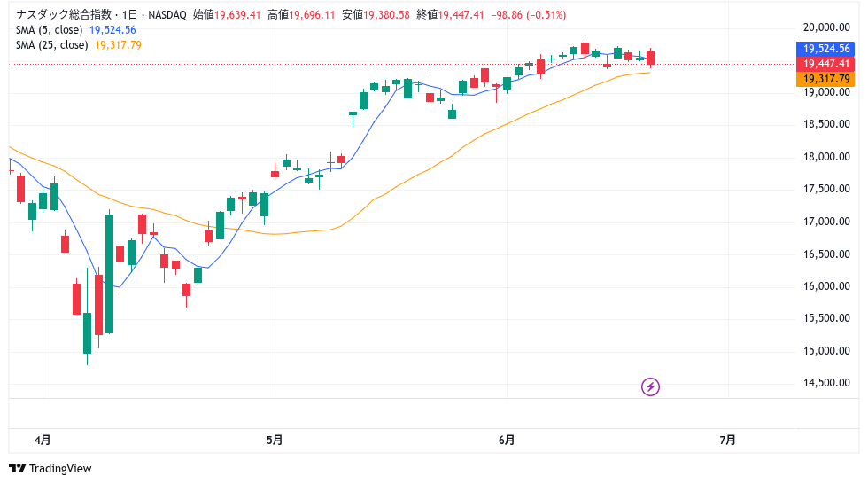868x484 pixels.
Task: Click the 安値 low value 19,380.58
Action: tap(386, 15)
